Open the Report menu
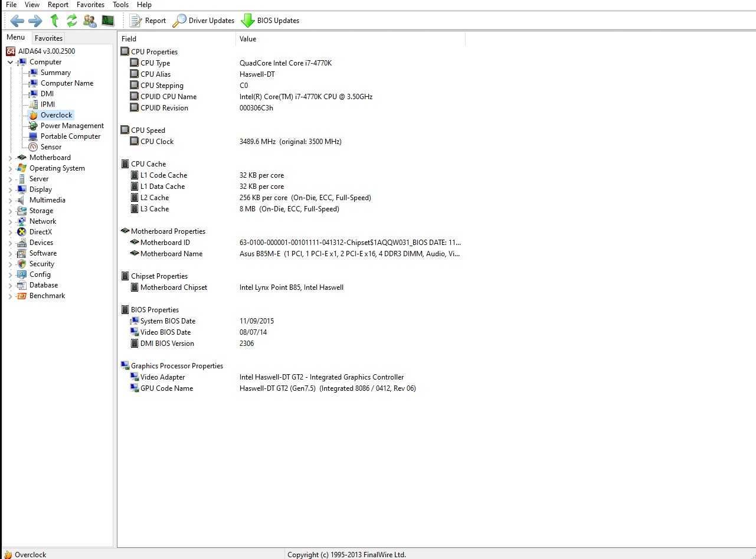This screenshot has height=559, width=756. (58, 5)
